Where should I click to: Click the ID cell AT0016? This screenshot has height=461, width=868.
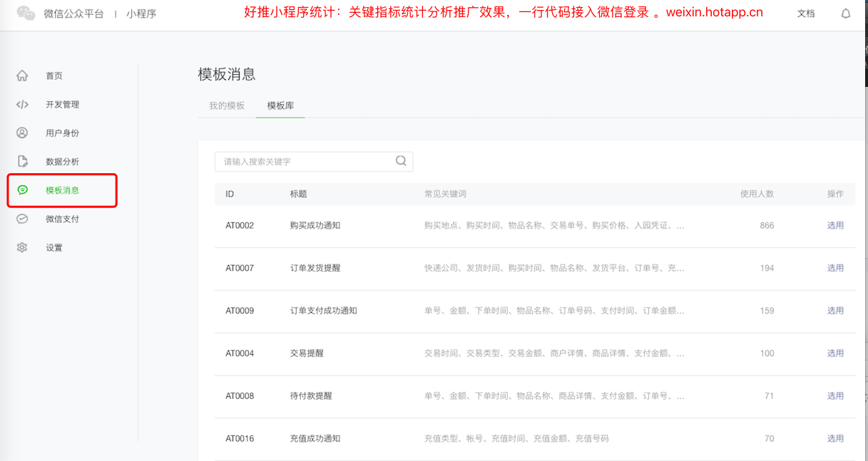tap(240, 439)
